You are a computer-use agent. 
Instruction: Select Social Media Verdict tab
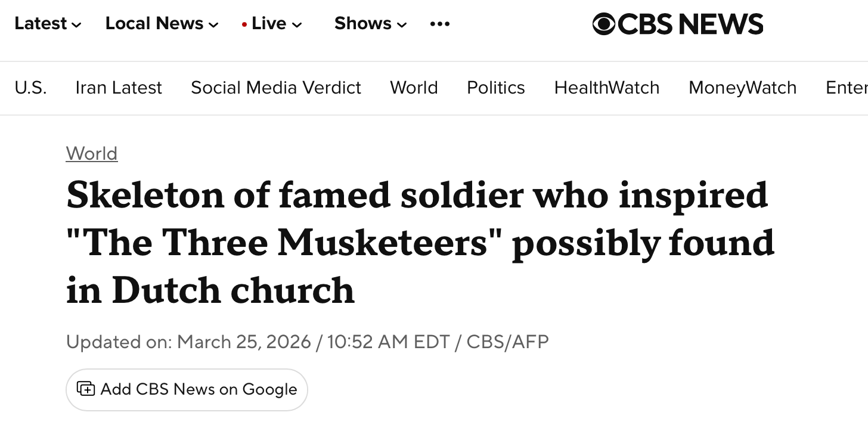[276, 88]
